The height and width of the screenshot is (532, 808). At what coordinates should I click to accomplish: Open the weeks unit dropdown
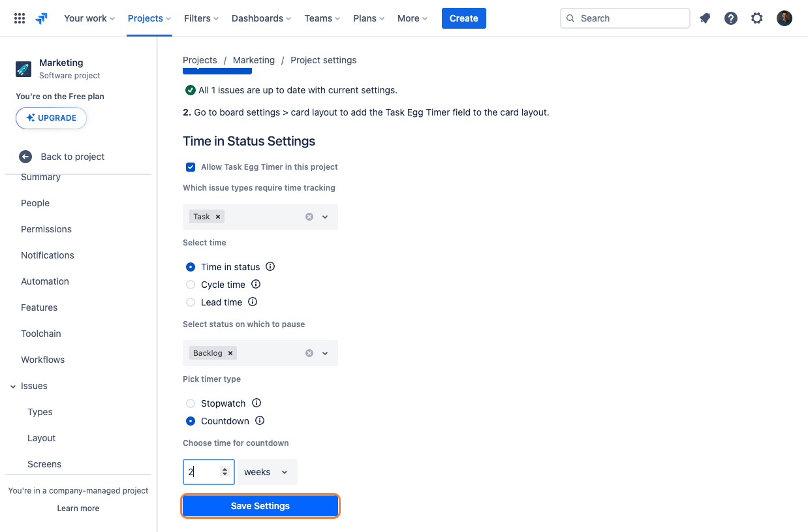coord(268,472)
